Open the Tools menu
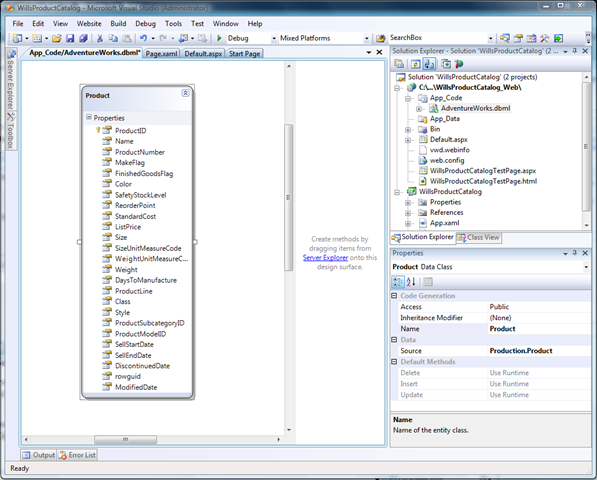The height and width of the screenshot is (480, 597). [173, 24]
